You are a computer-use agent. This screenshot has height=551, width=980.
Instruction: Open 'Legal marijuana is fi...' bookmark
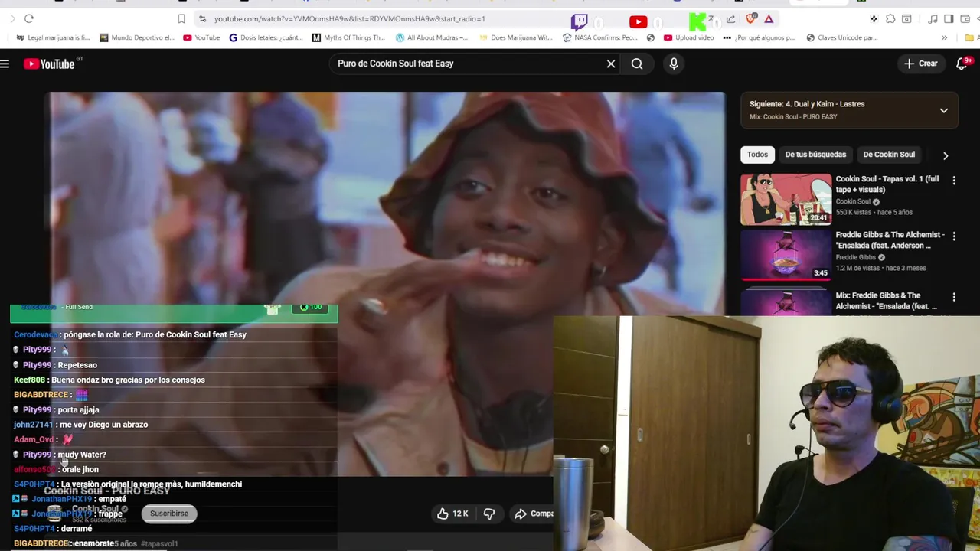pos(53,37)
